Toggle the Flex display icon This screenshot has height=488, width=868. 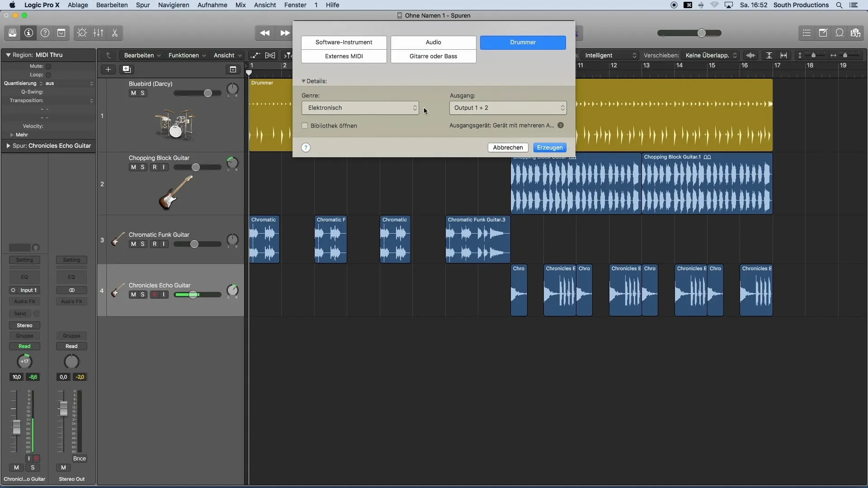270,55
